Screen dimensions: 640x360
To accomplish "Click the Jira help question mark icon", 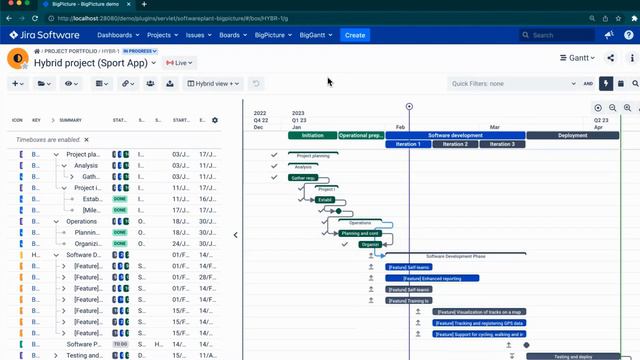I will pos(629,35).
